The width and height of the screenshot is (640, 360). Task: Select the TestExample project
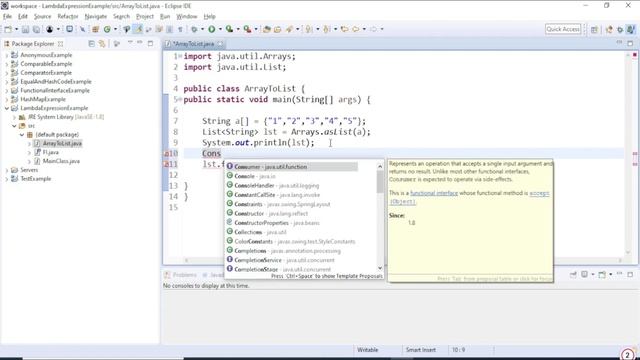click(36, 179)
